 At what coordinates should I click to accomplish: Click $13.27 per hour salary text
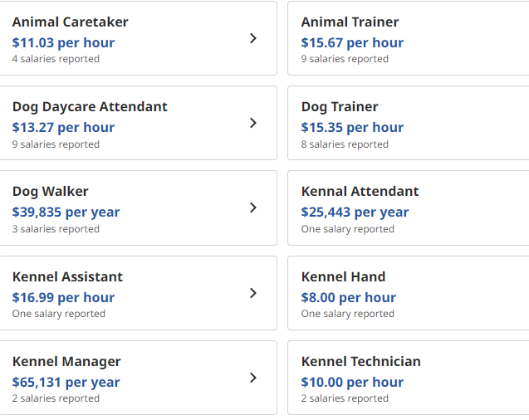63,128
